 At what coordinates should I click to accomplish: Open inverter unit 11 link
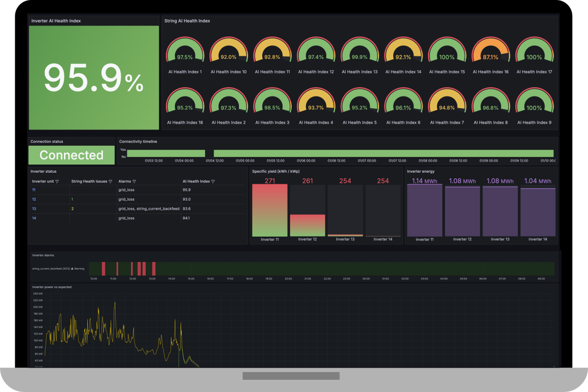[x=34, y=190]
